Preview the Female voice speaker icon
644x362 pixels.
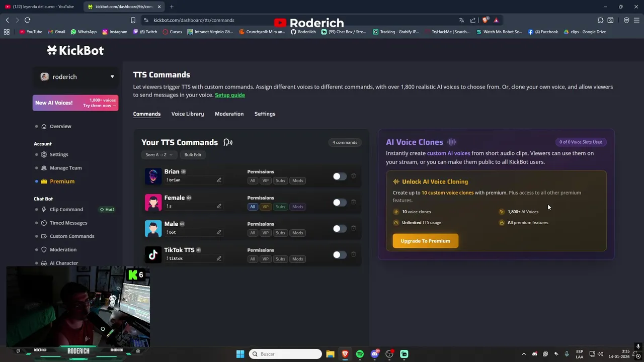(189, 198)
